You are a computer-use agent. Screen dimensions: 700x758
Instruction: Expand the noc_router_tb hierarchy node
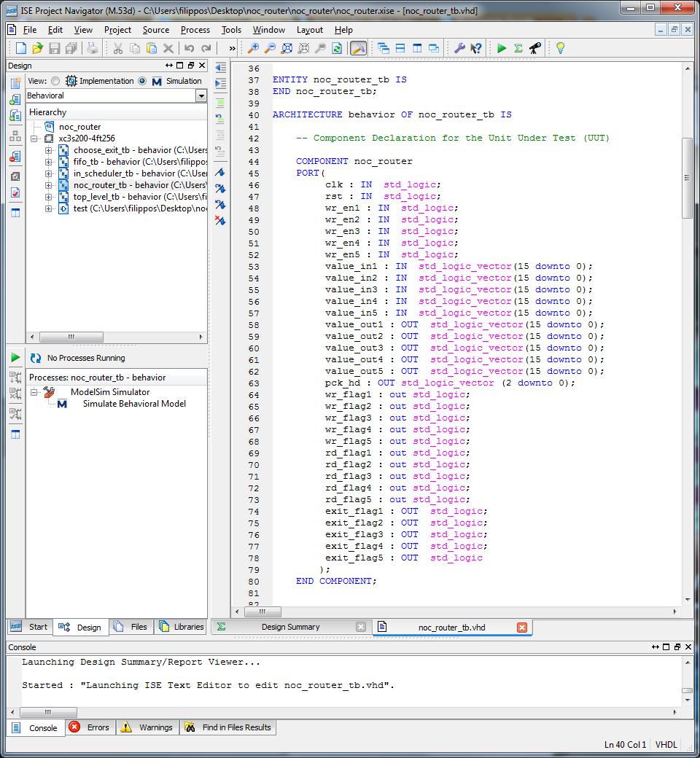pyautogui.click(x=48, y=185)
